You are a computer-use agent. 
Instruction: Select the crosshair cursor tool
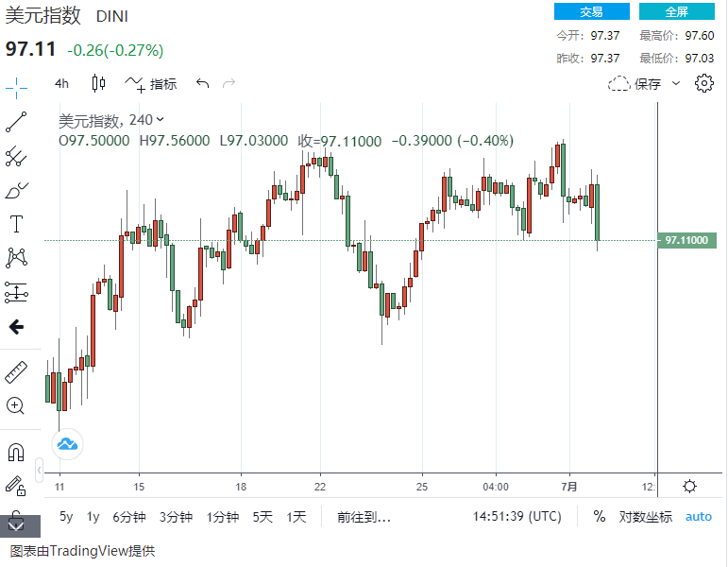click(x=16, y=88)
